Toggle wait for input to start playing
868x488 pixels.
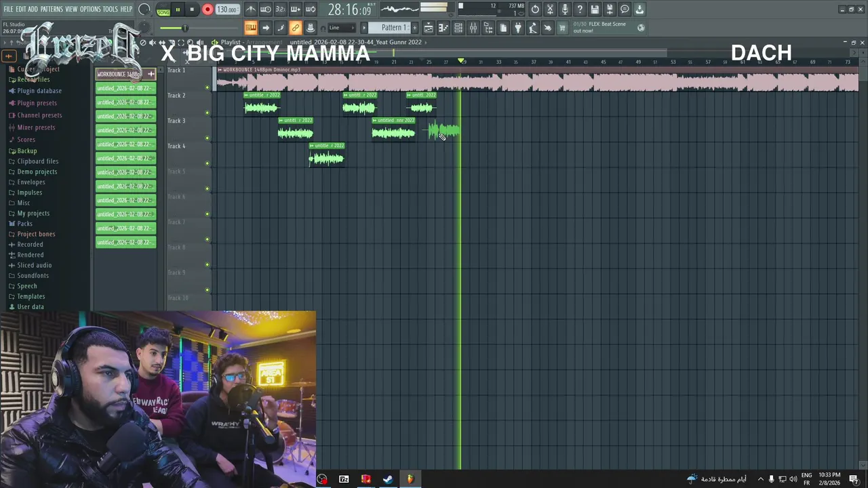pyautogui.click(x=266, y=9)
